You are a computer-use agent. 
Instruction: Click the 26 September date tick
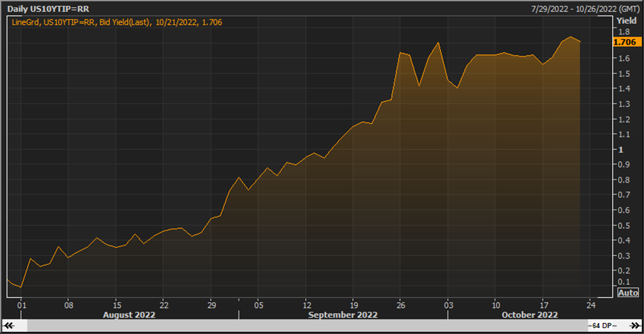click(x=401, y=306)
